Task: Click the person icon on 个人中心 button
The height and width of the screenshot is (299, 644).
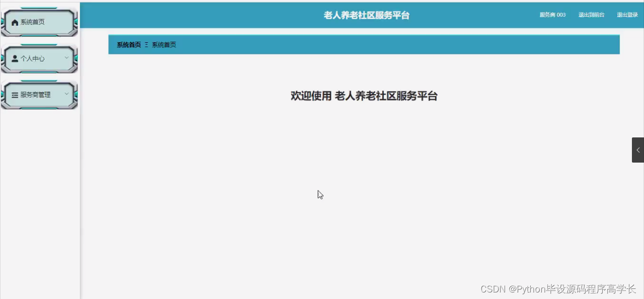Action: [15, 58]
